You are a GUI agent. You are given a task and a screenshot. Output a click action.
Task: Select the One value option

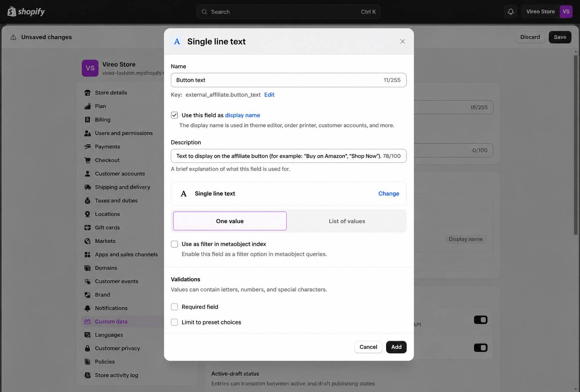(230, 221)
